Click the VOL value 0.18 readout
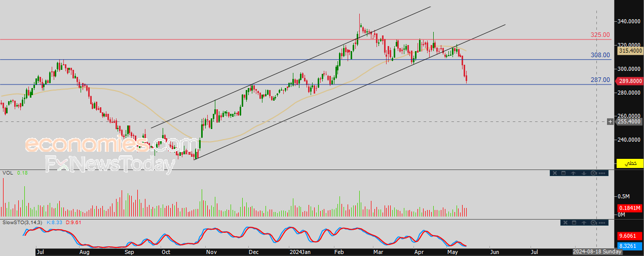This screenshot has width=644, height=256. 22,173
